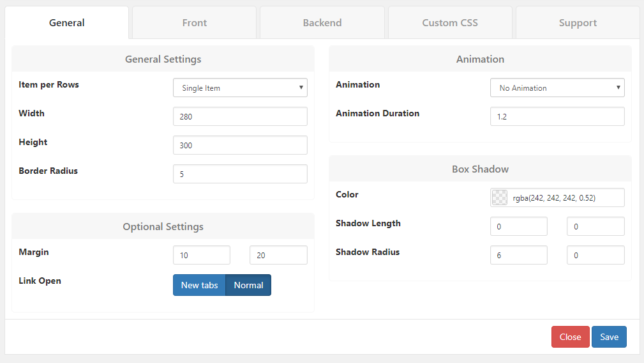The image size is (644, 363).
Task: Select the Border Radius input box
Action: [240, 174]
